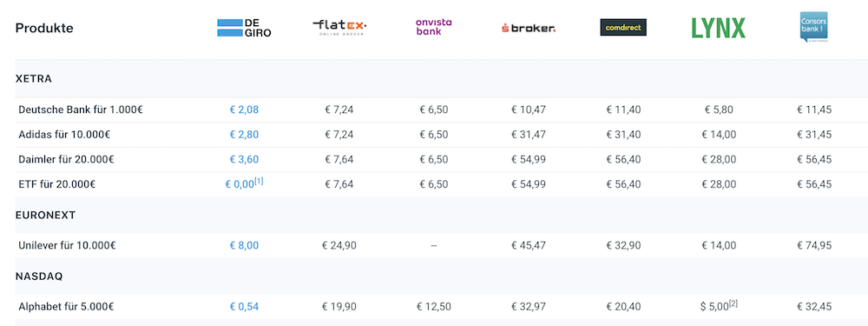Click the DEGIRO logo

pyautogui.click(x=244, y=28)
